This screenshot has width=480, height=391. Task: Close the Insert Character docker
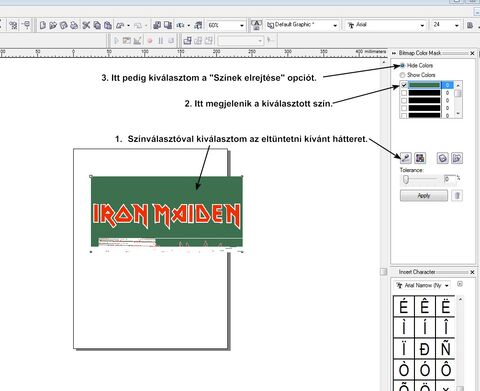(x=472, y=272)
